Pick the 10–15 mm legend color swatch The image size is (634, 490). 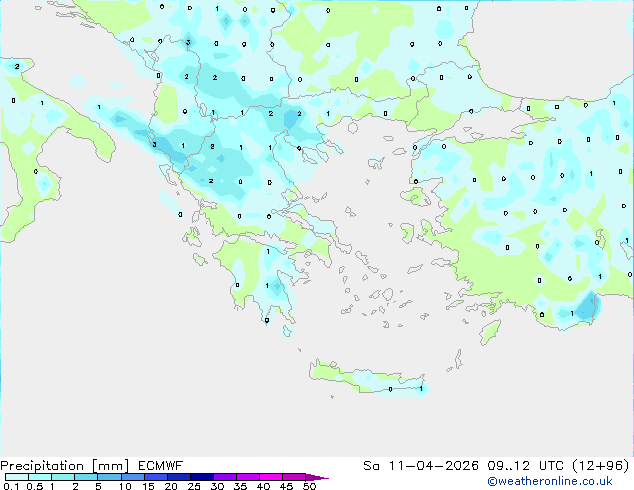[x=132, y=477]
